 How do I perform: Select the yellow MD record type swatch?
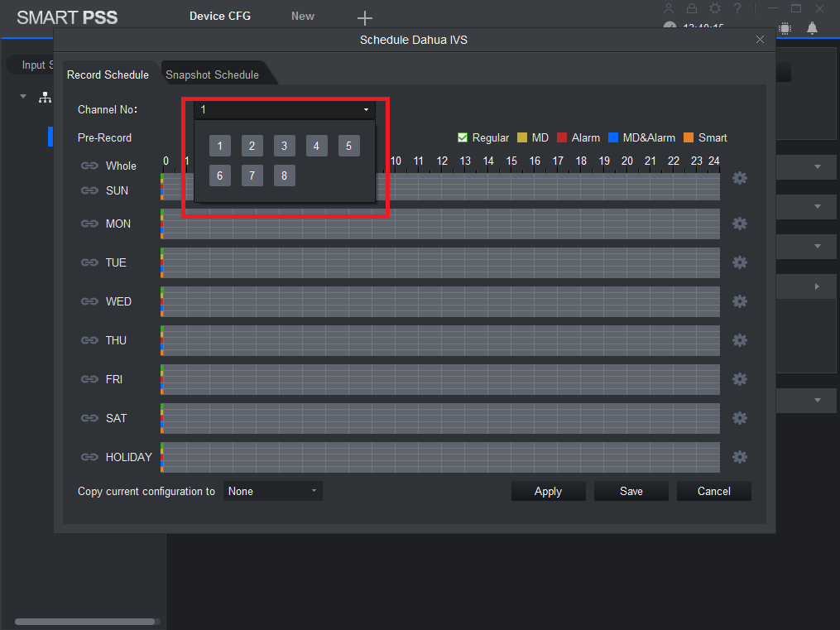click(522, 137)
